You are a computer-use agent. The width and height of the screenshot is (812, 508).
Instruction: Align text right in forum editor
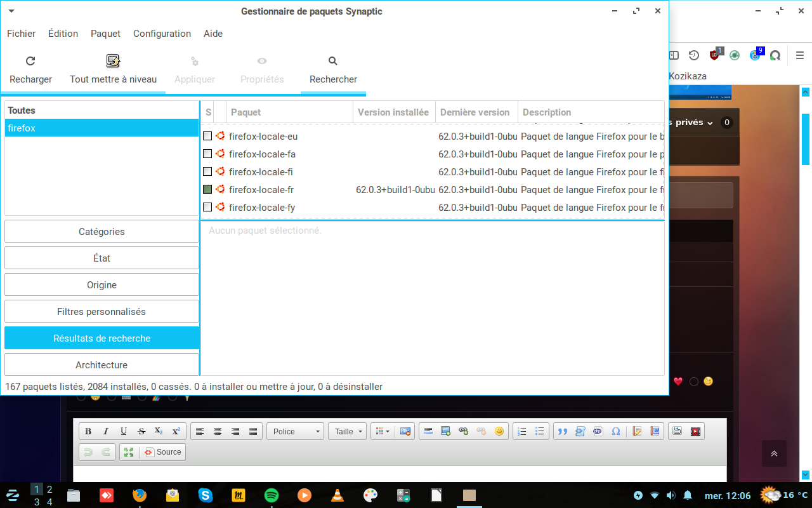coord(235,432)
